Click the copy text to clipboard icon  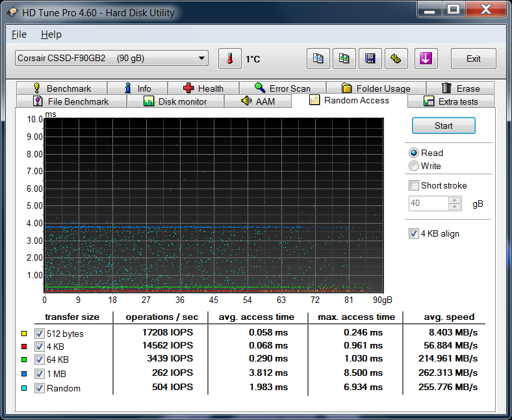(x=318, y=59)
